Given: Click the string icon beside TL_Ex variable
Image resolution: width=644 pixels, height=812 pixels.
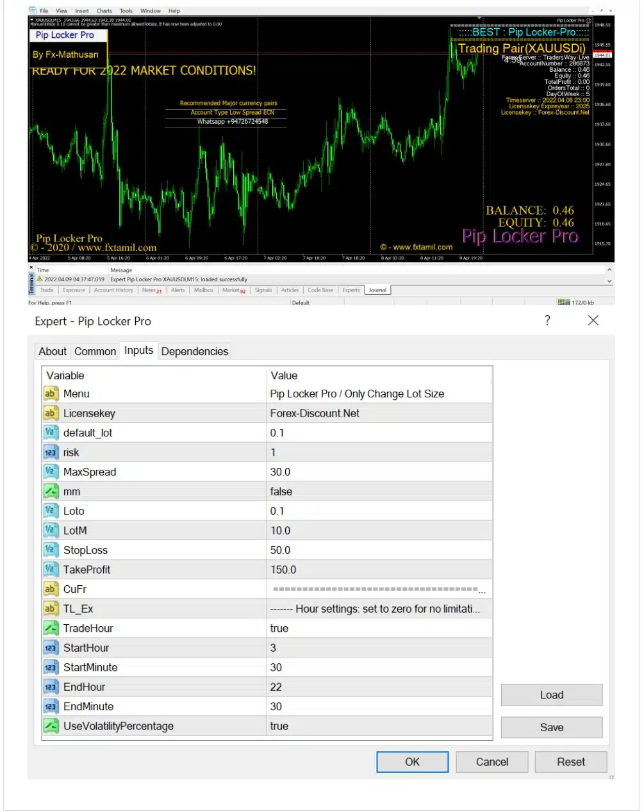Looking at the screenshot, I should pos(50,609).
